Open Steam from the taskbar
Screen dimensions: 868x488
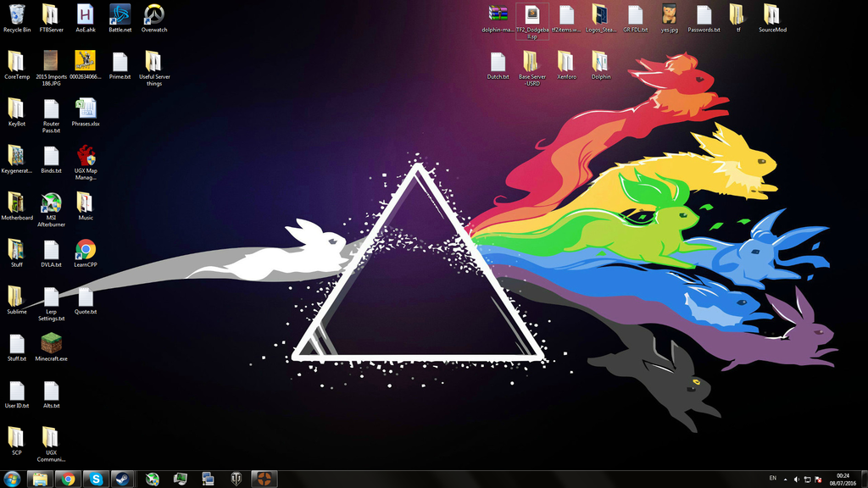[x=123, y=480]
